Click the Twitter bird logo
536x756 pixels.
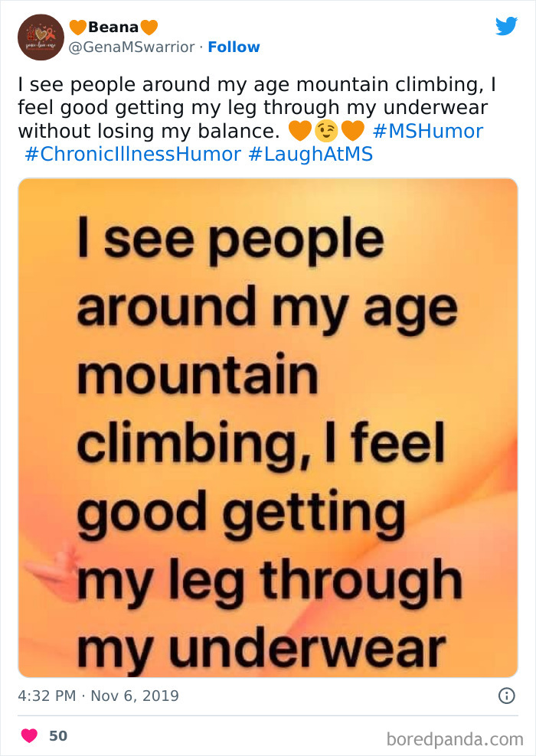[x=506, y=26]
